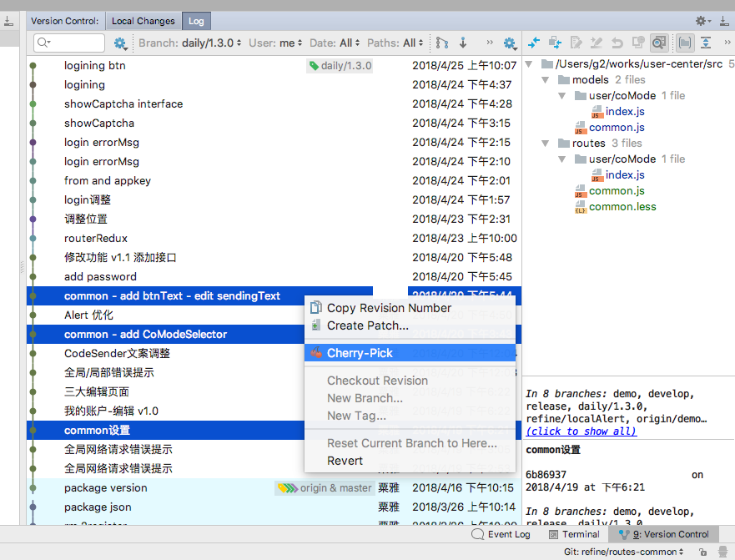The image size is (735, 560).
Task: Choose Revert from context menu
Action: tap(410, 461)
